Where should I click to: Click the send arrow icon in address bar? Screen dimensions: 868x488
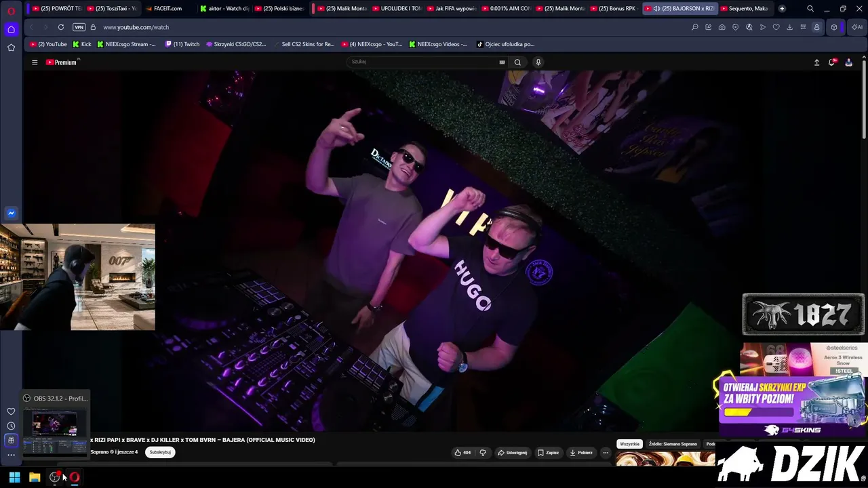pos(762,27)
